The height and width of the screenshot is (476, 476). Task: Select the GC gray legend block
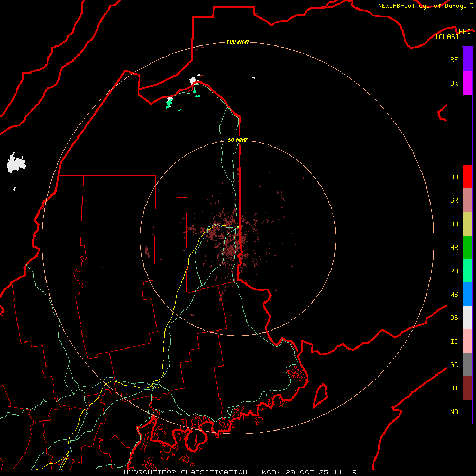click(467, 364)
